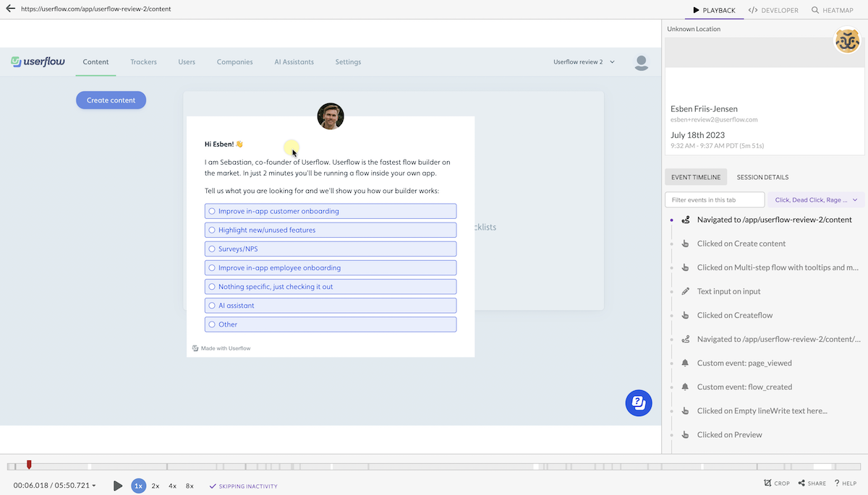
Task: Open the EVENT TIMELINE tab
Action: pos(695,177)
